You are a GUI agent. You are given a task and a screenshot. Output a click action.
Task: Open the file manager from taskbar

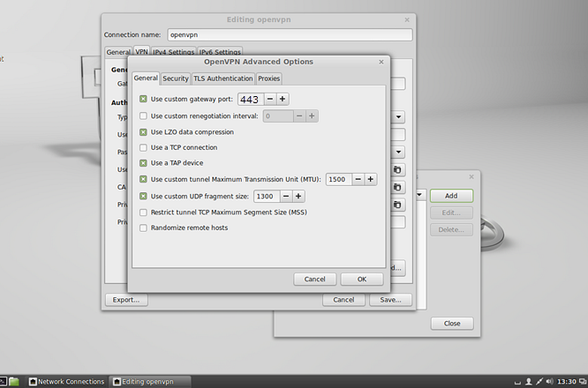(x=14, y=382)
